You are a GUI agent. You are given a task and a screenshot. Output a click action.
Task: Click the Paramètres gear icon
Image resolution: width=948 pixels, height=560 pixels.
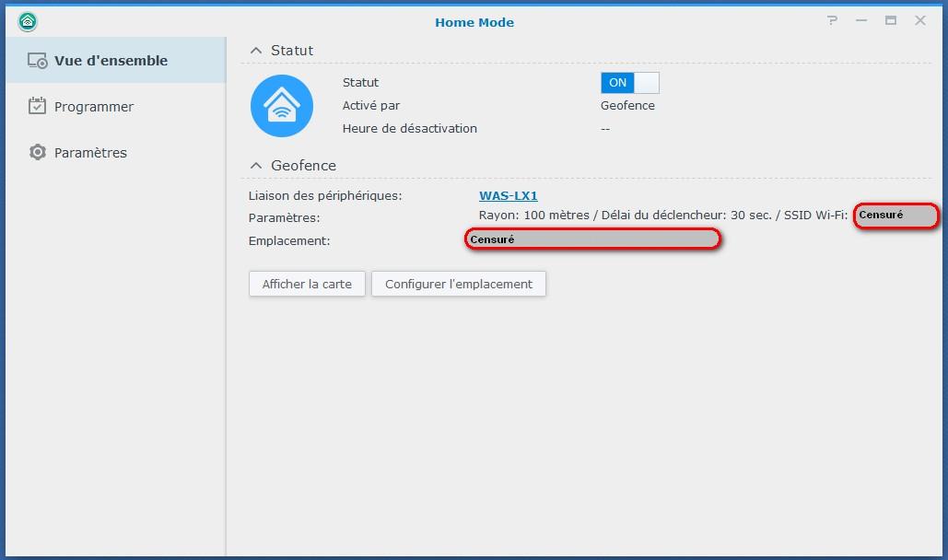(38, 152)
